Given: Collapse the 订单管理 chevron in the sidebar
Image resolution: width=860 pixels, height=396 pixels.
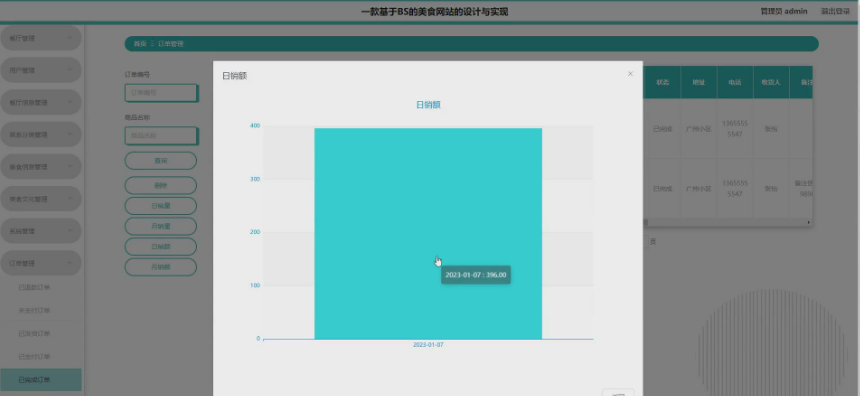Looking at the screenshot, I should [x=70, y=263].
